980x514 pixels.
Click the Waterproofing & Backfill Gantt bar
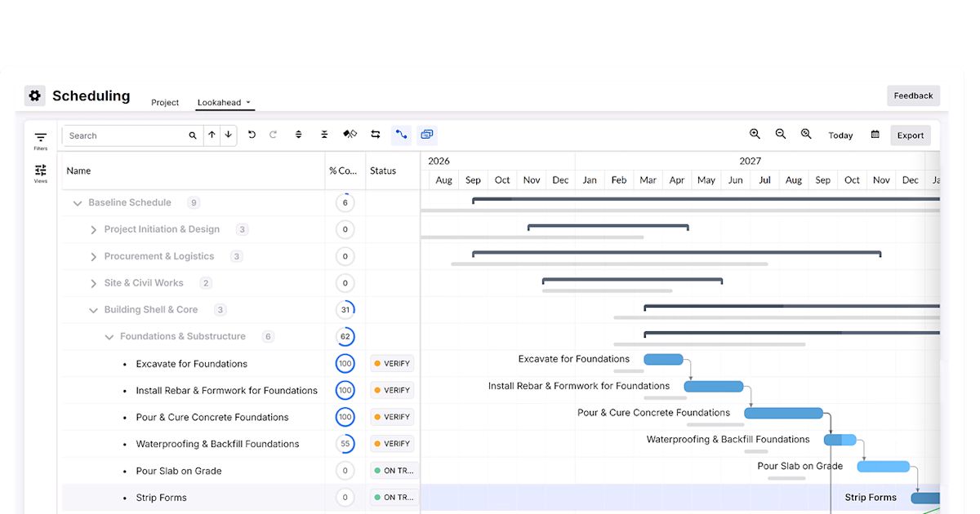tap(840, 440)
